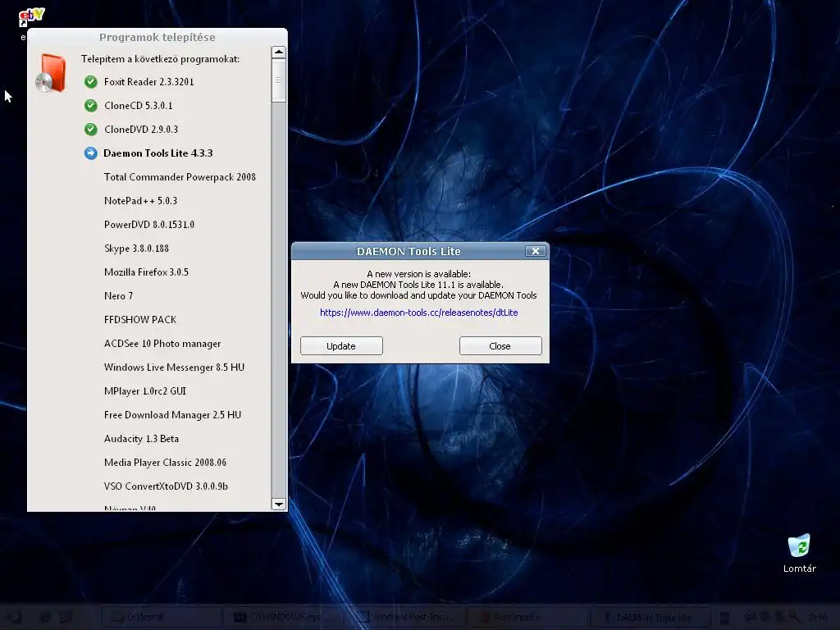
Task: Click the green check icon beside Foxit Reader
Action: pos(91,82)
